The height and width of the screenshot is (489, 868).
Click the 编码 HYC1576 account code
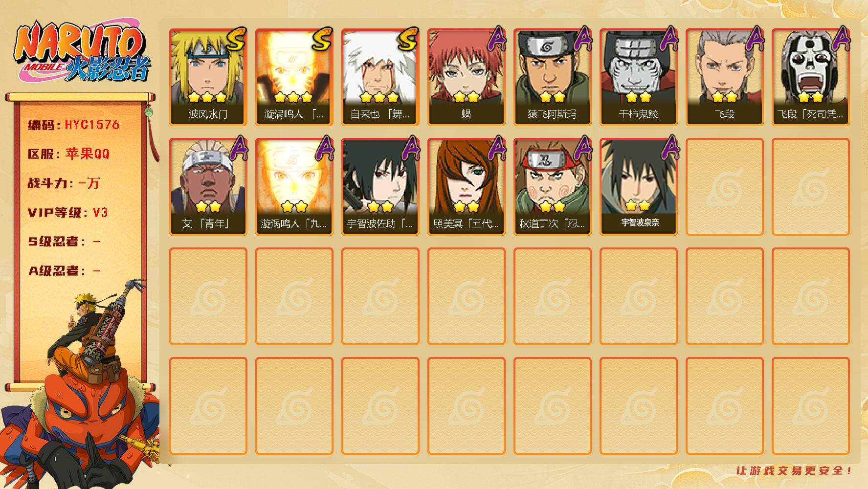(x=74, y=125)
